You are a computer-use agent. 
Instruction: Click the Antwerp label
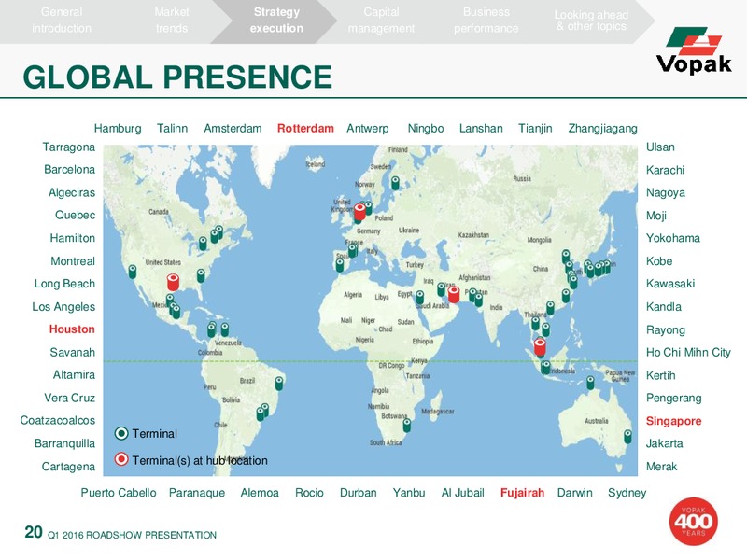(367, 129)
